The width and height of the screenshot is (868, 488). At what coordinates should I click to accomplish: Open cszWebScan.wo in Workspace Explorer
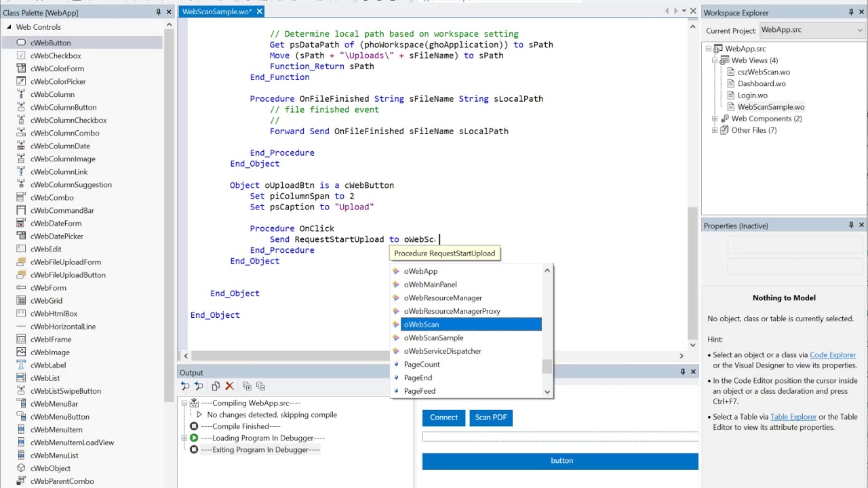[764, 72]
